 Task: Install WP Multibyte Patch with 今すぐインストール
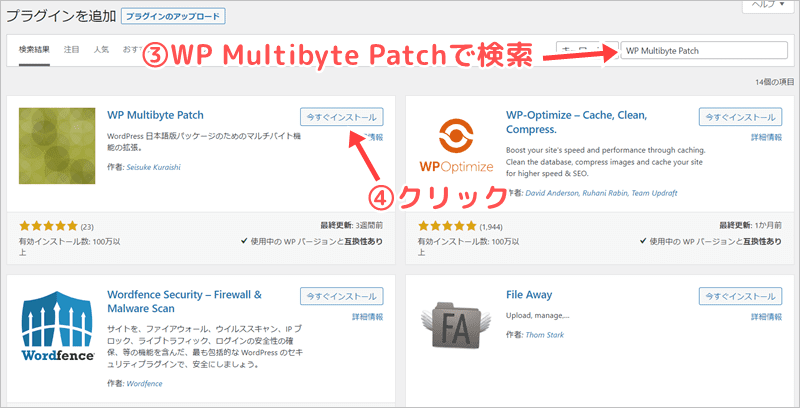[x=340, y=115]
